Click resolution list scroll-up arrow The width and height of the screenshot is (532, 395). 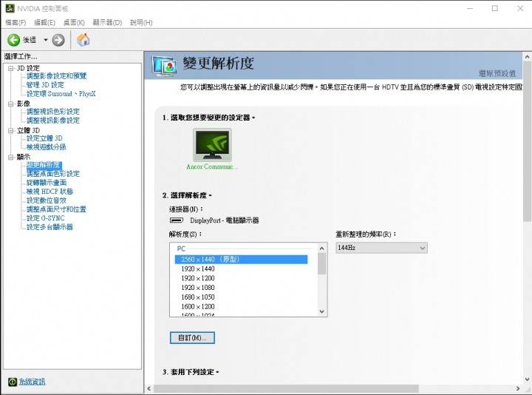point(321,249)
